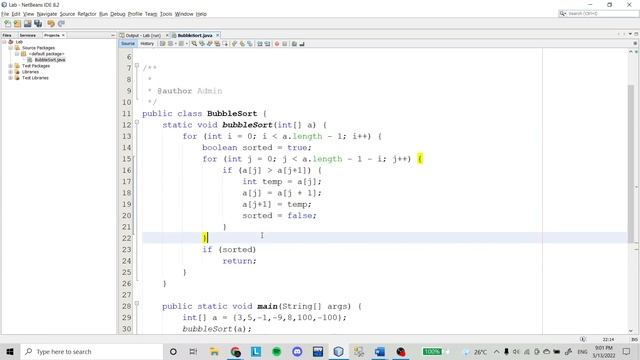Open the Tools menu
The width and height of the screenshot is (640, 360).
166,14
